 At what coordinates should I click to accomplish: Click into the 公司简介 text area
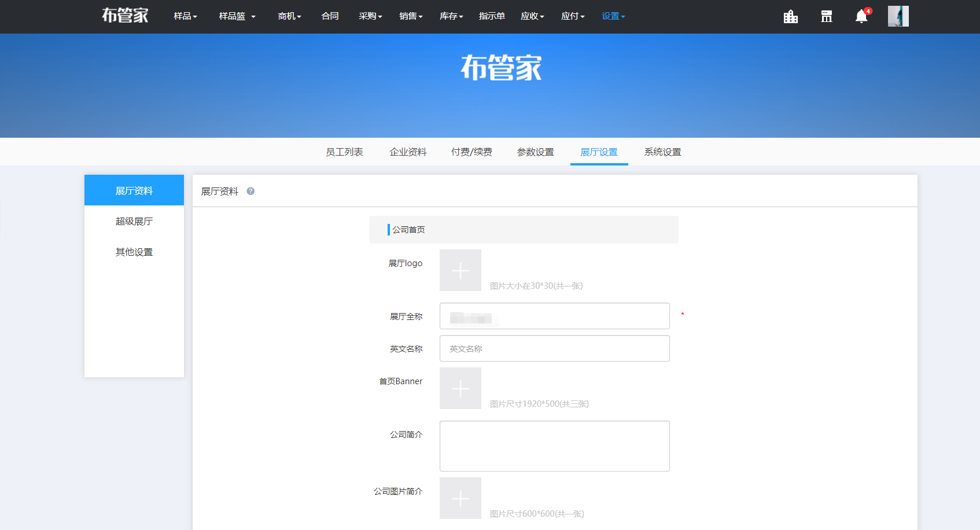pos(555,446)
